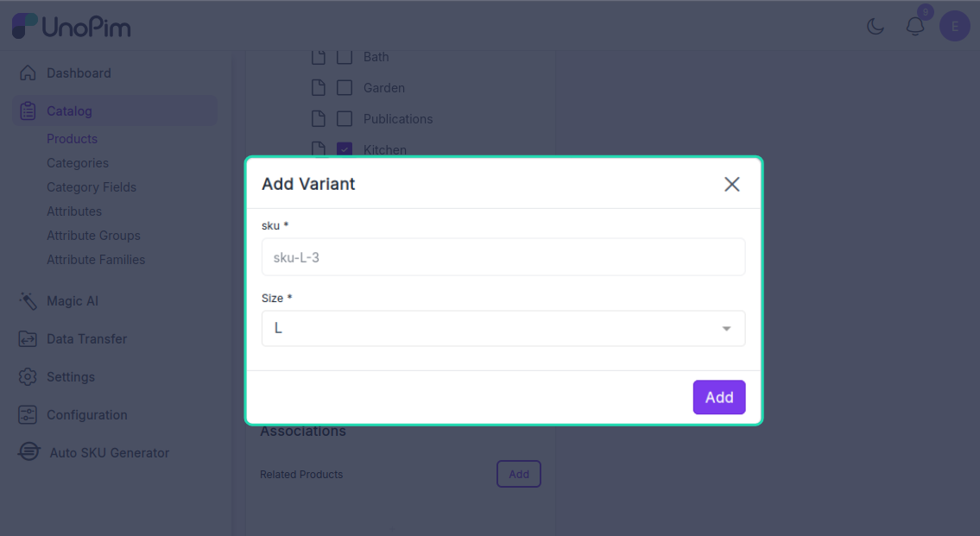Check the Bath category checkbox
Image resolution: width=980 pixels, height=536 pixels.
tap(345, 57)
